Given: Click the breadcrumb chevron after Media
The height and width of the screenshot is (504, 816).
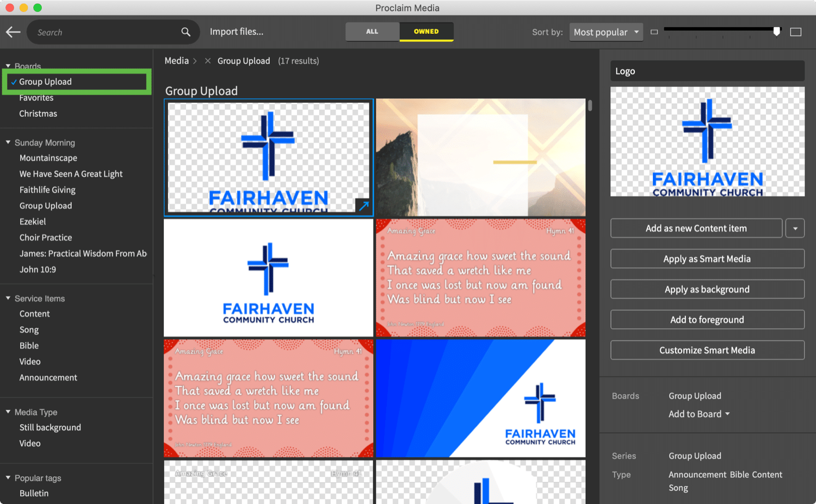Looking at the screenshot, I should click(195, 61).
